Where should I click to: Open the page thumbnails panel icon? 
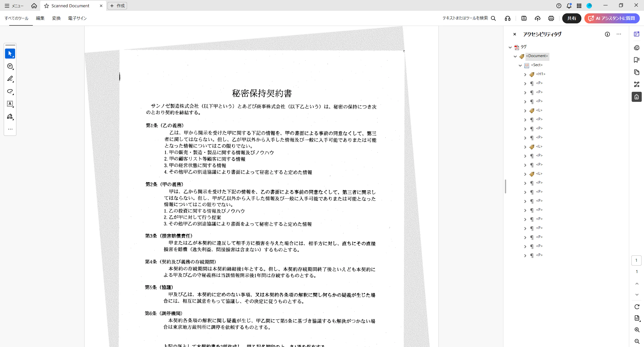pyautogui.click(x=637, y=72)
